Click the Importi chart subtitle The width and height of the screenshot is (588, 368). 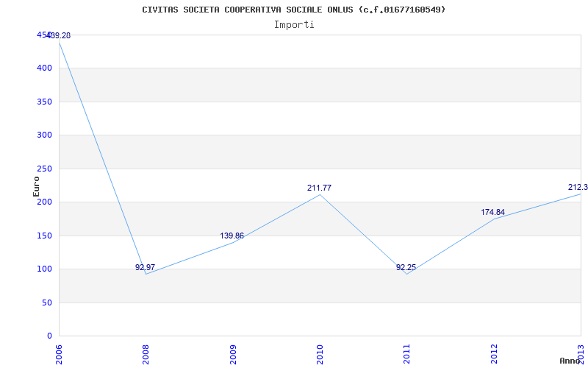(x=294, y=25)
